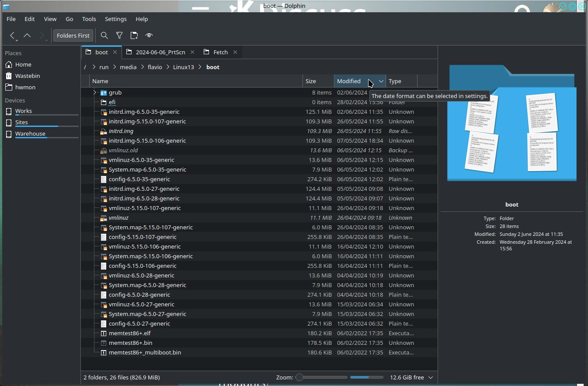Toggle the Folders First button

[x=73, y=35]
